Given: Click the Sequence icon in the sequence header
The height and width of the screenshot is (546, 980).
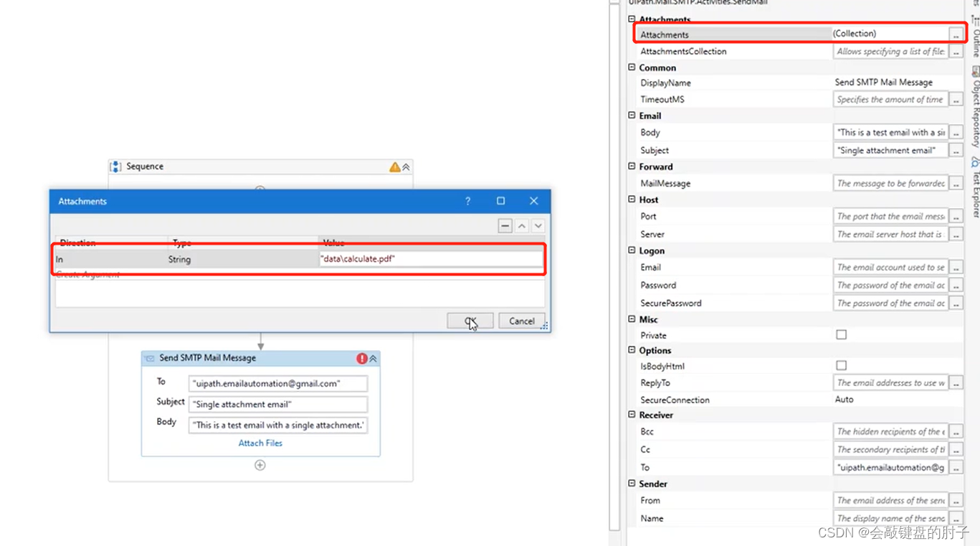Looking at the screenshot, I should pyautogui.click(x=115, y=166).
